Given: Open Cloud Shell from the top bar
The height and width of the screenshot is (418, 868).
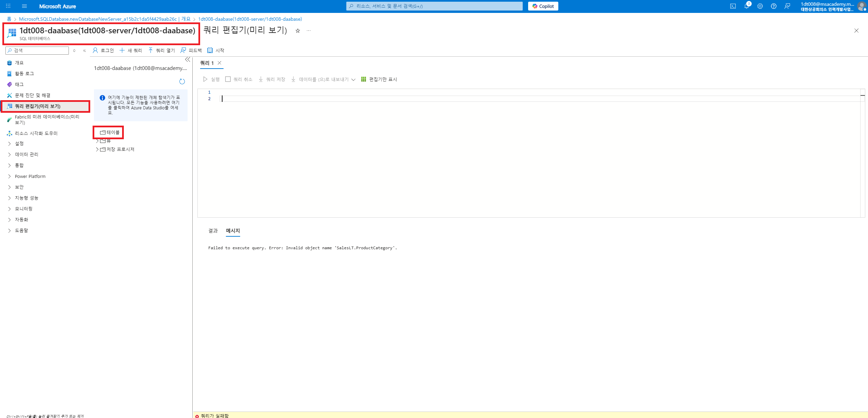Looking at the screenshot, I should tap(733, 6).
